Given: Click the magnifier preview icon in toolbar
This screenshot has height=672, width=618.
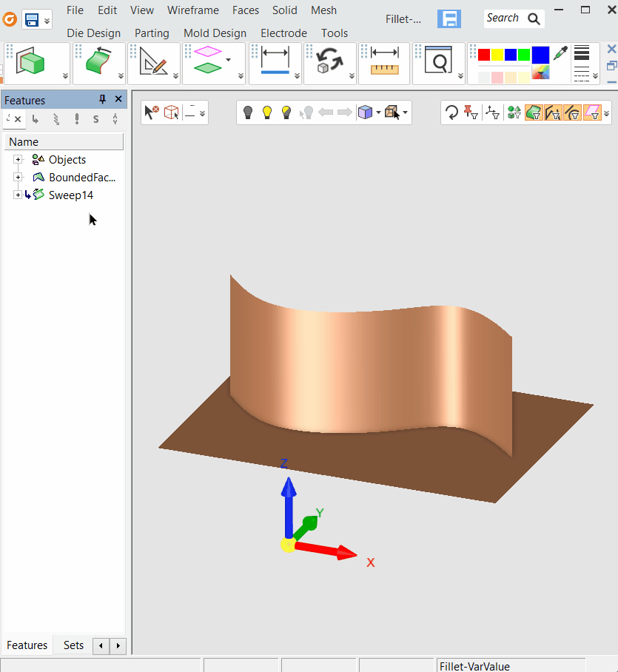Looking at the screenshot, I should pyautogui.click(x=439, y=62).
